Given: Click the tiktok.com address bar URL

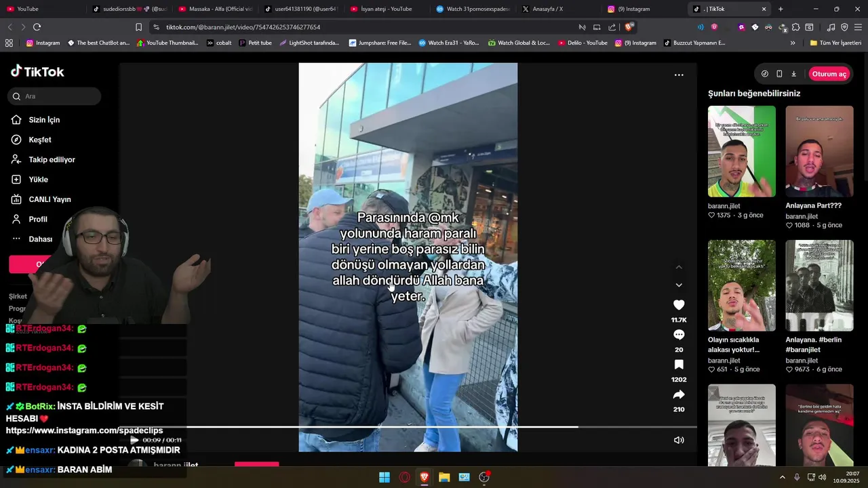Looking at the screenshot, I should [243, 27].
